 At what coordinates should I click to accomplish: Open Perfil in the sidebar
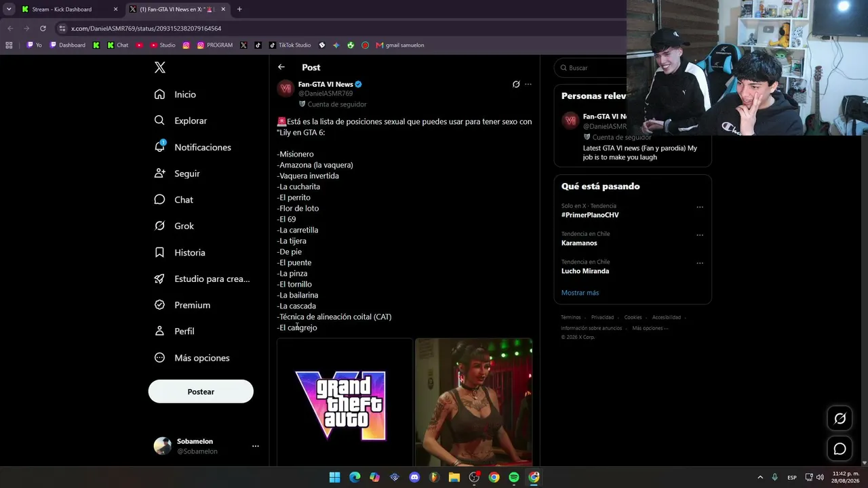coord(174,331)
